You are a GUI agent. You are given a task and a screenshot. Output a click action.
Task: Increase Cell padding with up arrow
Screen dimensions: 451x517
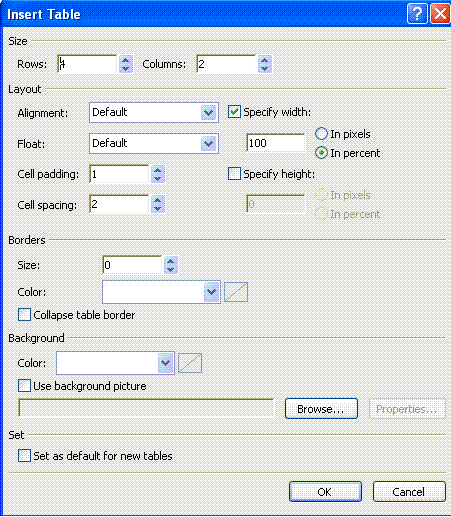click(157, 170)
